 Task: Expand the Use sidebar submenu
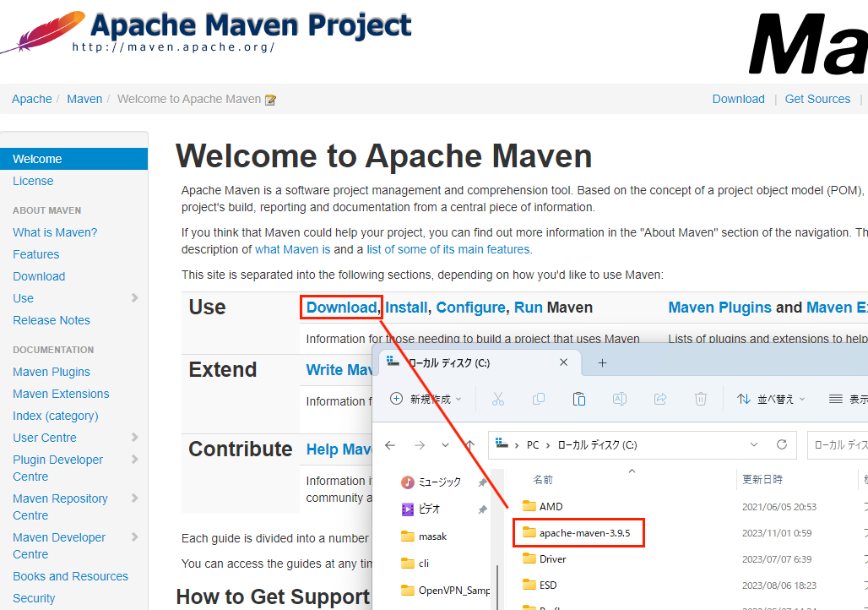[x=134, y=298]
